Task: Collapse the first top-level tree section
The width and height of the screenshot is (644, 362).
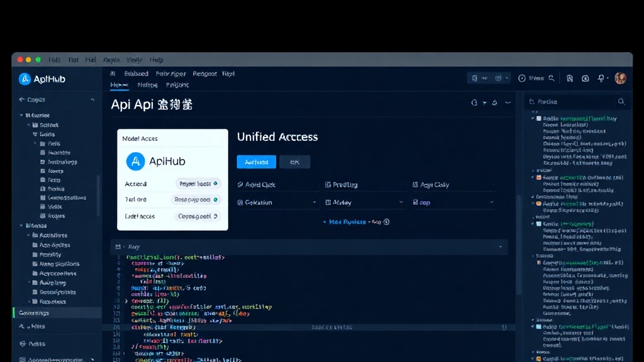Action: point(21,116)
